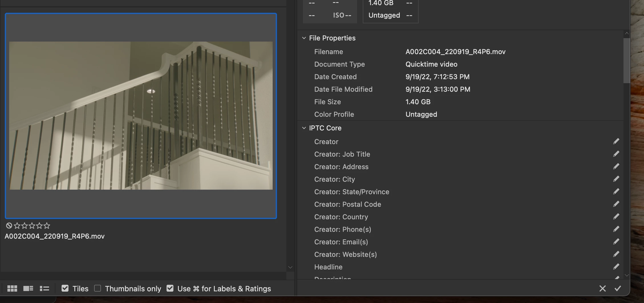Click the Untagged label in the summary box
Viewport: 644px width, 303px height.
(x=384, y=15)
